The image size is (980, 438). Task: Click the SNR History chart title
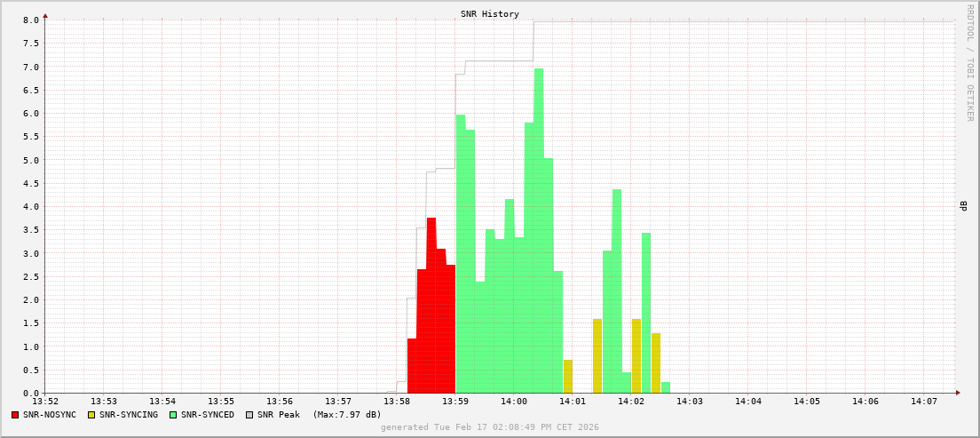tap(489, 14)
